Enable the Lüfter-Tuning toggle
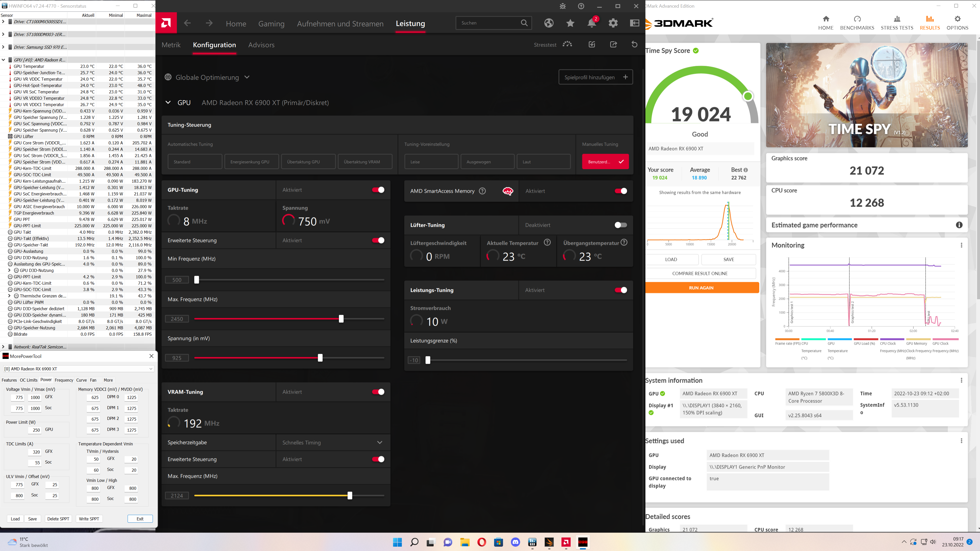Image resolution: width=980 pixels, height=551 pixels. tap(620, 225)
